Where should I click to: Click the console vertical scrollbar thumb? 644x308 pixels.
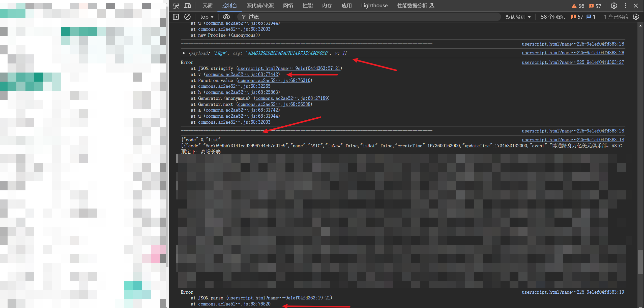point(640,262)
